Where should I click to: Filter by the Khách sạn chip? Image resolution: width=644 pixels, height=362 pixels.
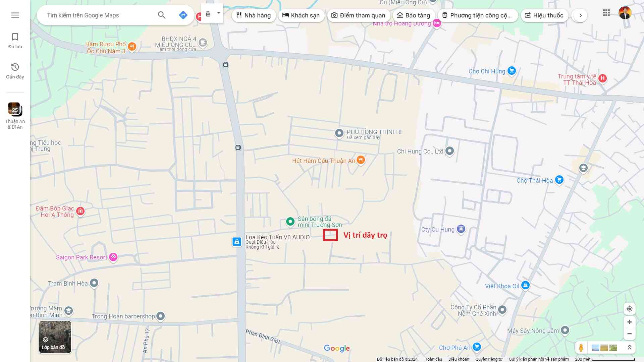[x=301, y=15]
